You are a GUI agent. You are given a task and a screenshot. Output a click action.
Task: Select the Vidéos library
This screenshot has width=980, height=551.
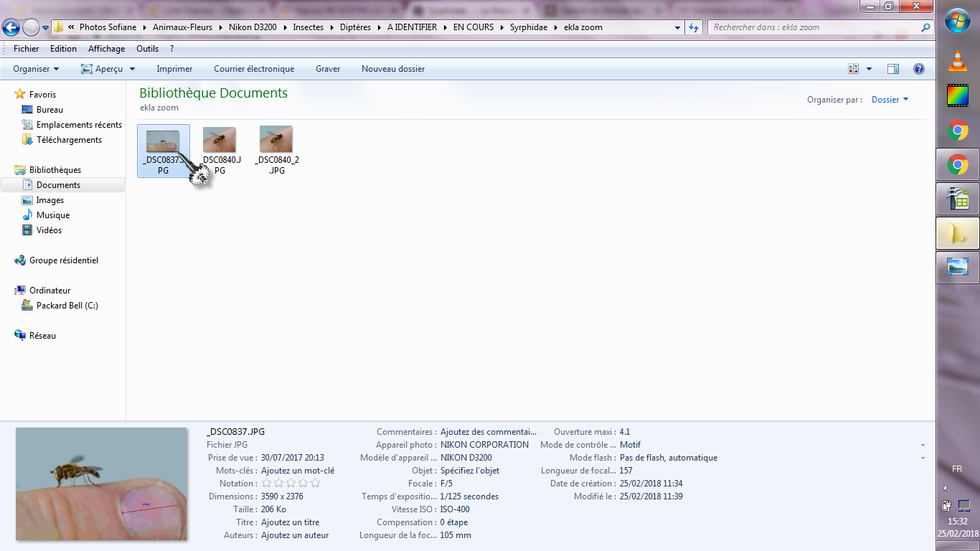click(x=49, y=230)
